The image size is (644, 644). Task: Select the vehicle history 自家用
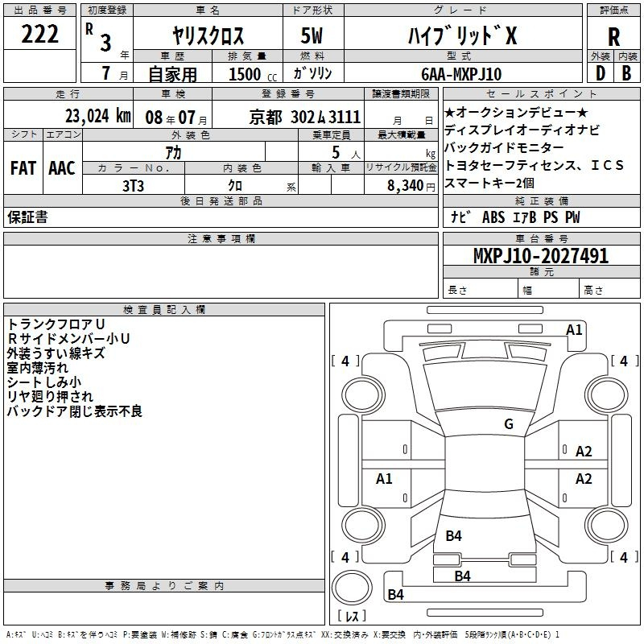[172, 74]
